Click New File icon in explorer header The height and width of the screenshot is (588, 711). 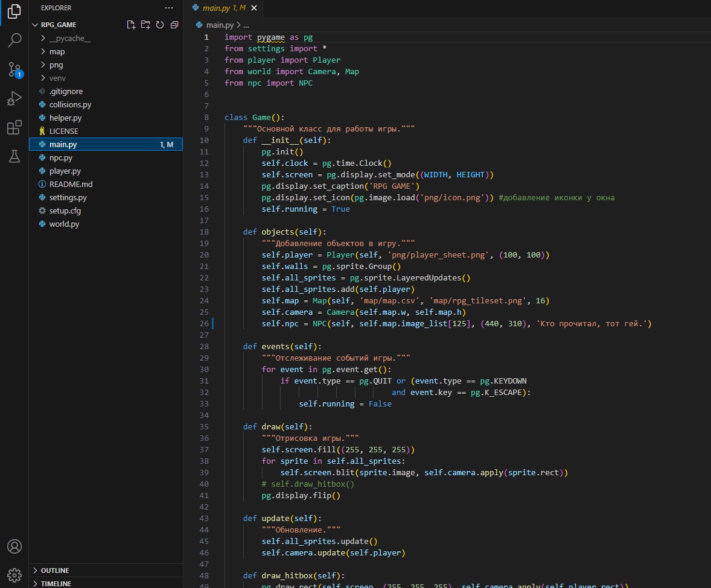[x=131, y=25]
